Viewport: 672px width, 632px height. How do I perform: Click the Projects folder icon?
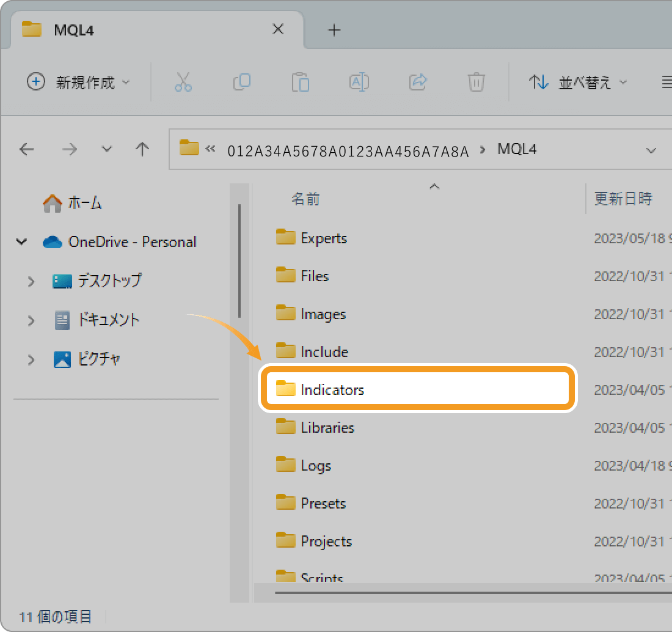coord(285,540)
